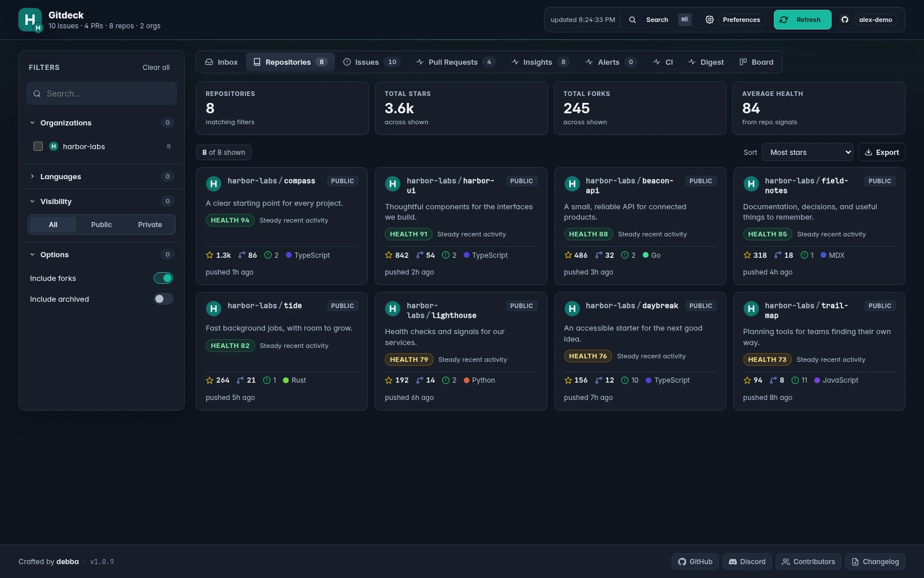This screenshot has width=924, height=578.
Task: Open the Board tab
Action: [x=757, y=62]
